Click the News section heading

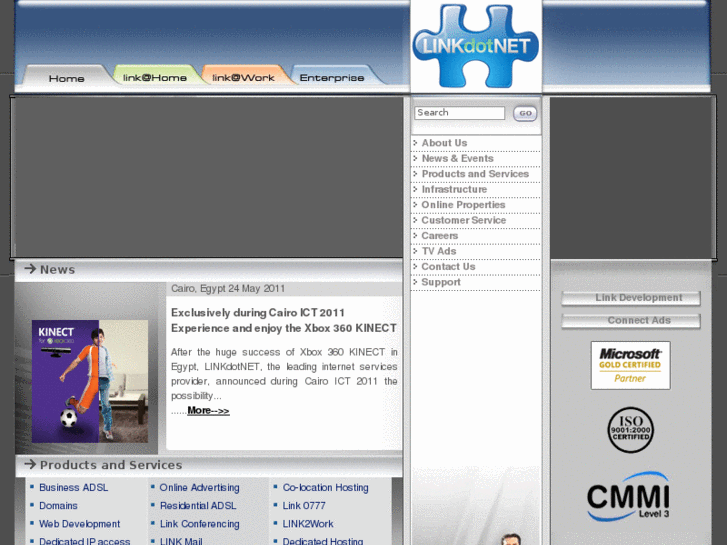57,269
